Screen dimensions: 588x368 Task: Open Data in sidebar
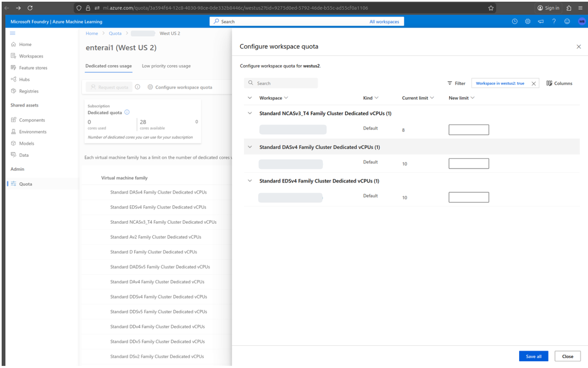point(20,155)
